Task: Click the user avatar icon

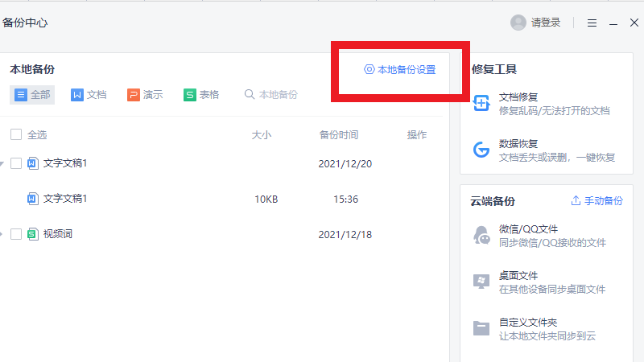Action: point(518,23)
